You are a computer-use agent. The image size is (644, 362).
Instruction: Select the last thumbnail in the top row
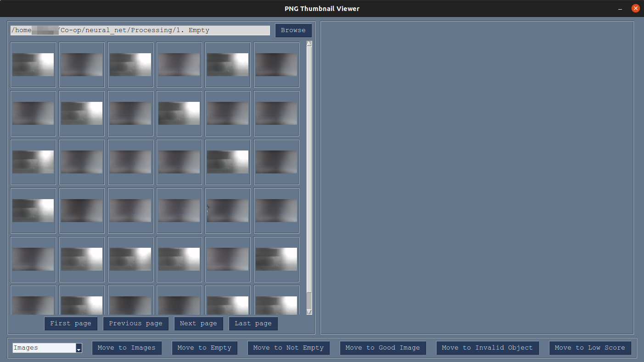point(276,64)
